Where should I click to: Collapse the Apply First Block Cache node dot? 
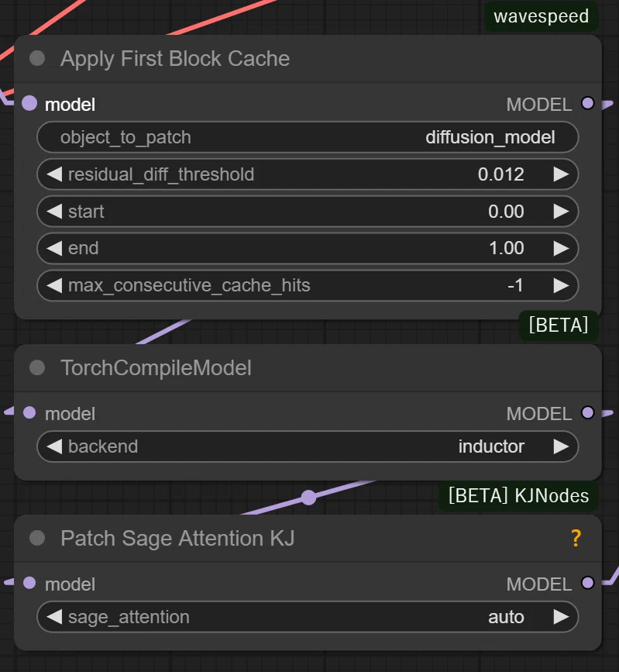pyautogui.click(x=37, y=58)
